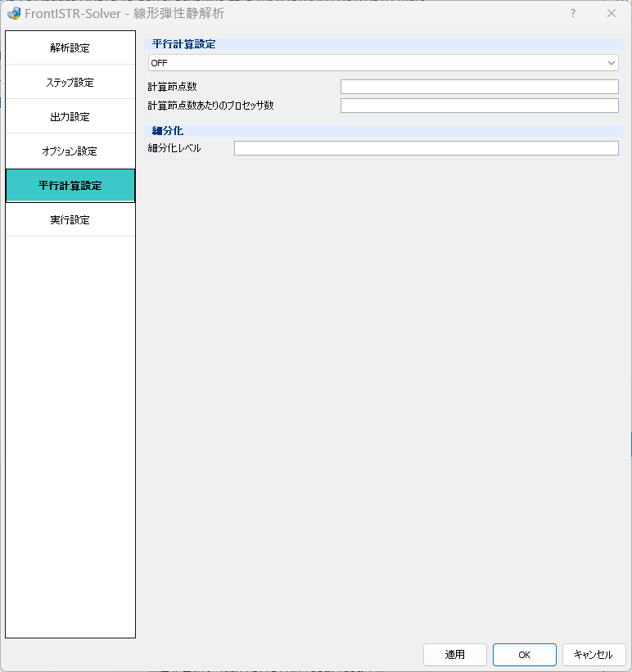This screenshot has width=632, height=672.
Task: Confirm with the OK button
Action: tap(525, 655)
